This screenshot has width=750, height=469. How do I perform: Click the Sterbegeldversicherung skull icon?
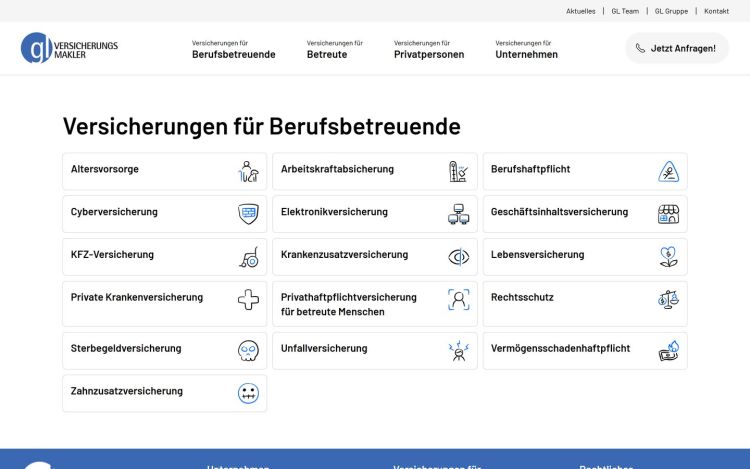(248, 351)
